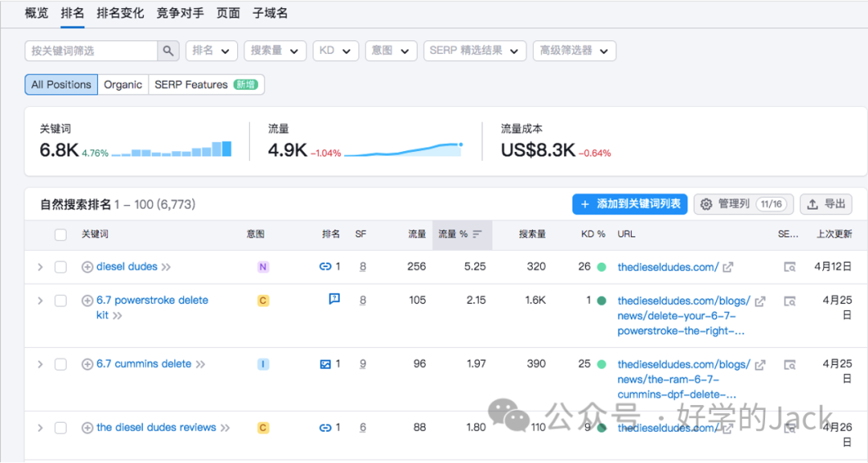Click the 流量 trend line chart
Viewport: 868px width, 463px height.
click(x=403, y=150)
